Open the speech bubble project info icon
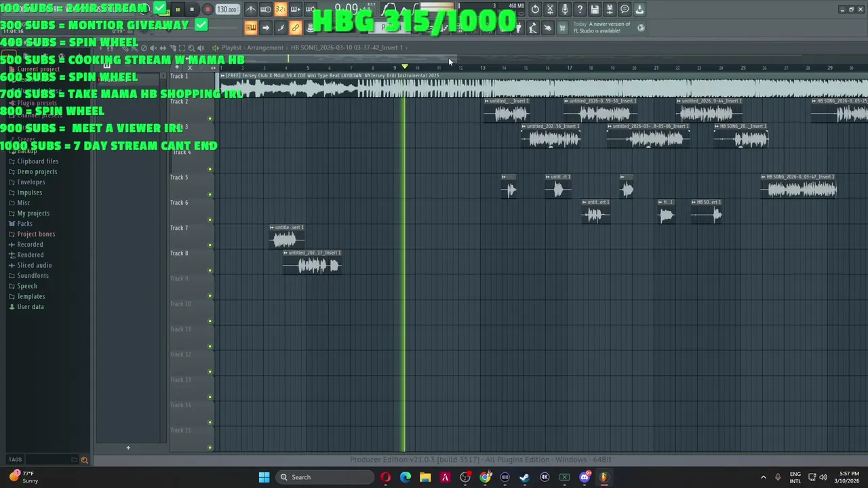The image size is (868, 488). (625, 9)
